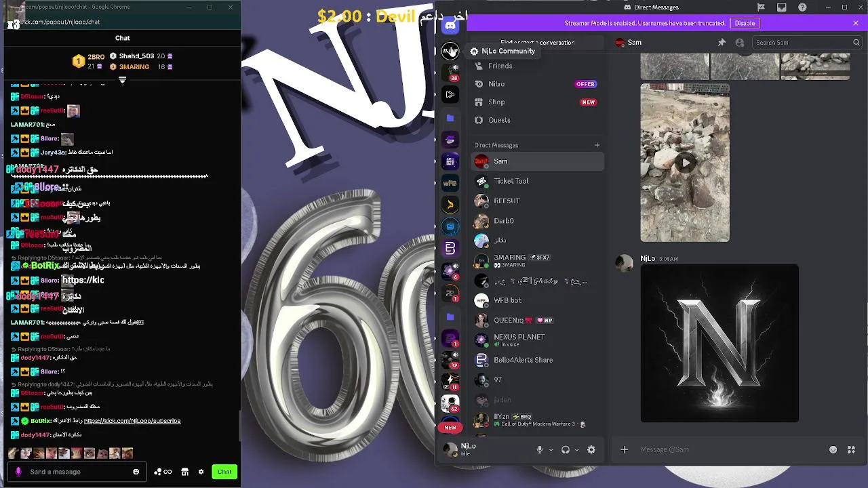Create a new DM with plus icon
868x488 pixels.
tap(597, 145)
